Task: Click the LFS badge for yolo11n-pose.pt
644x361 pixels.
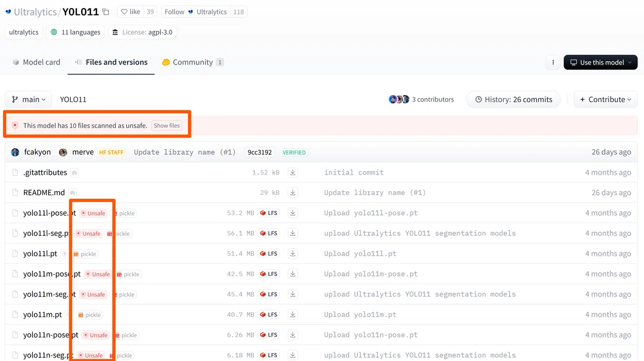Action: tap(269, 335)
